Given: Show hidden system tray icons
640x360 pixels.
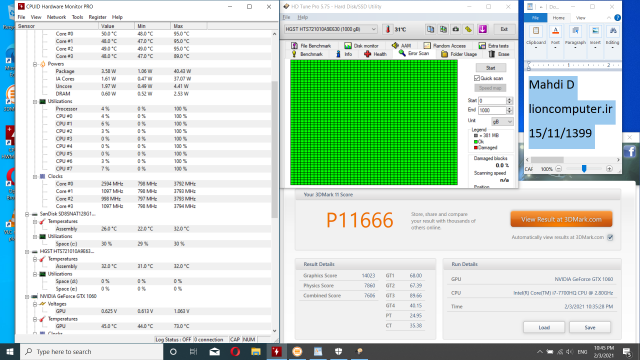Looking at the screenshot, I should click(540, 351).
